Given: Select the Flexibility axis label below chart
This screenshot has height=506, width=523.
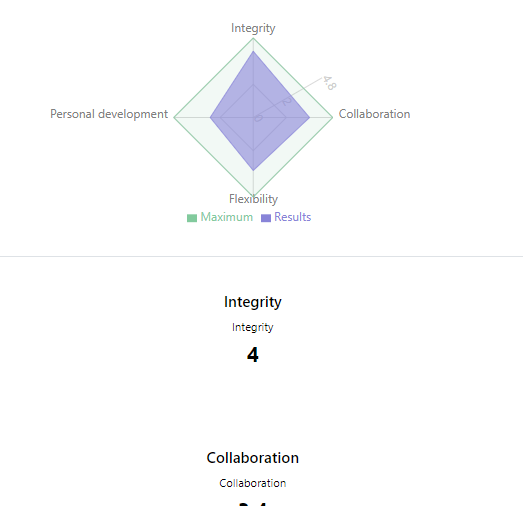Looking at the screenshot, I should click(x=253, y=199).
